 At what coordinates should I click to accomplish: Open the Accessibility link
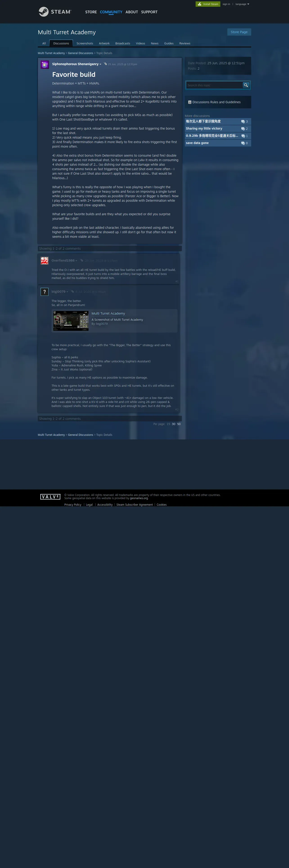tap(105, 505)
